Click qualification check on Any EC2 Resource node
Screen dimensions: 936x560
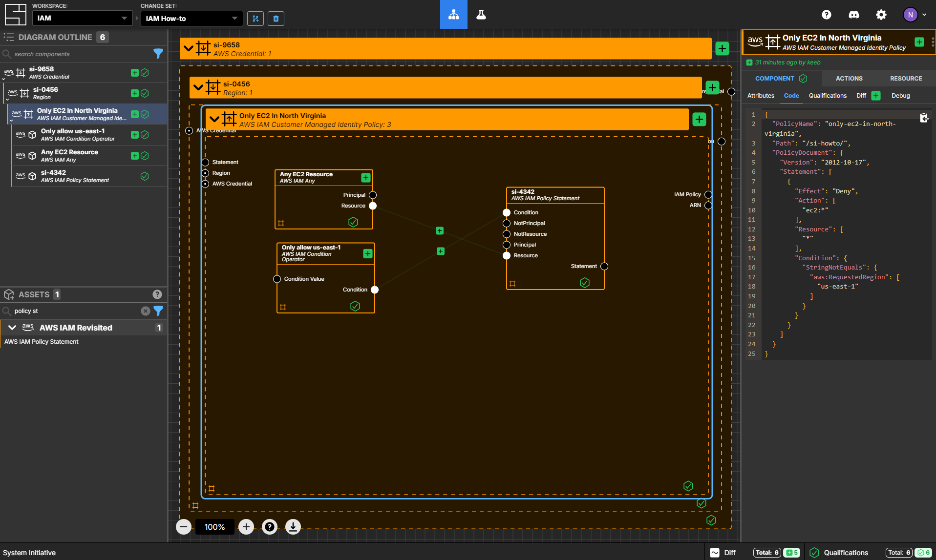pos(353,222)
